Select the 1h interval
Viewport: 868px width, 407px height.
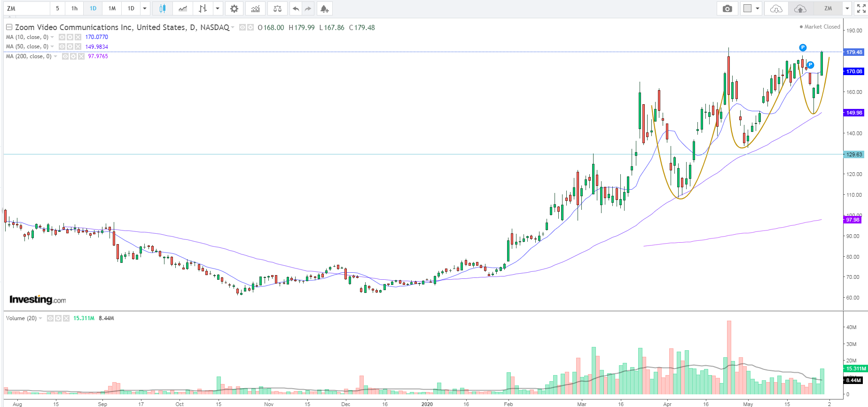coord(74,8)
